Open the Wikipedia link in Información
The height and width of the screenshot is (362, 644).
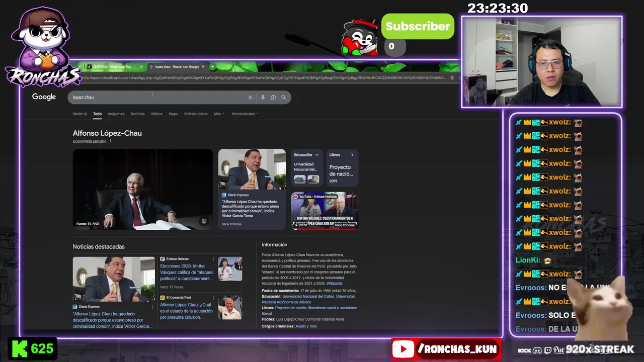(335, 284)
